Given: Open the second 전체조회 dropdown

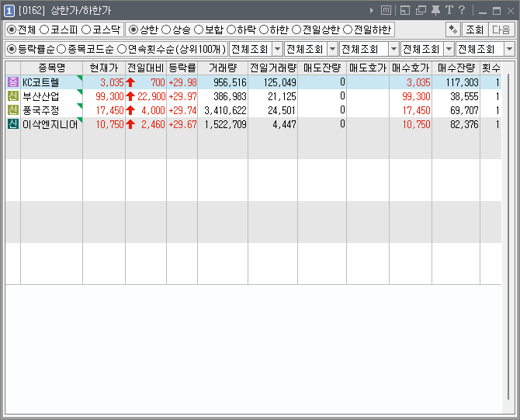Looking at the screenshot, I should 310,50.
